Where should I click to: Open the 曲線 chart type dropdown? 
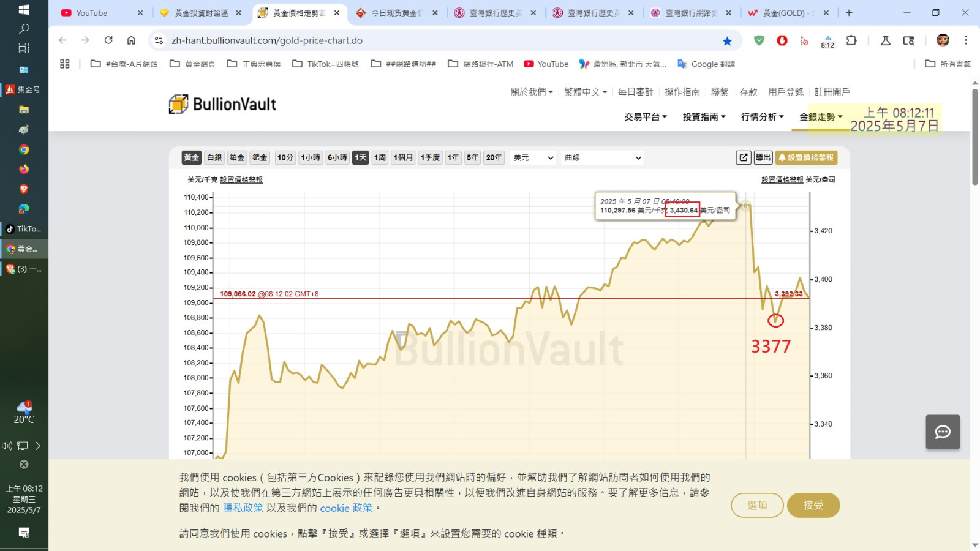click(603, 157)
